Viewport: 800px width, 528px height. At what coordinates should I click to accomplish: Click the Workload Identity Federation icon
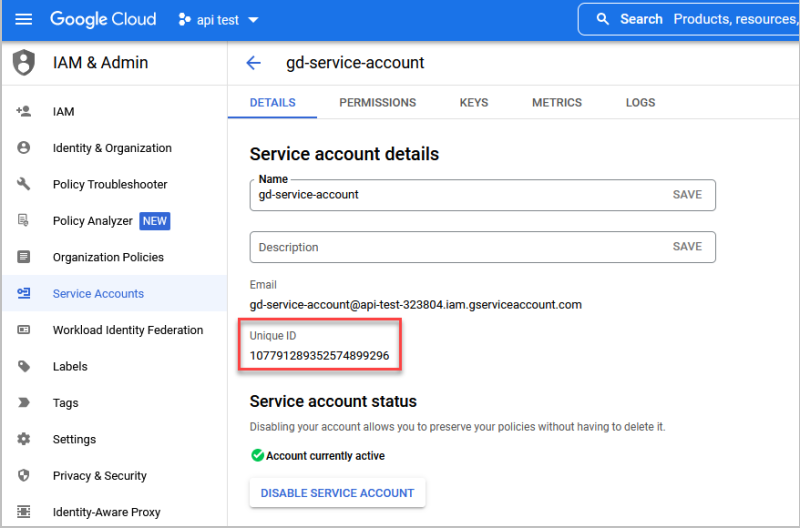[x=23, y=330]
